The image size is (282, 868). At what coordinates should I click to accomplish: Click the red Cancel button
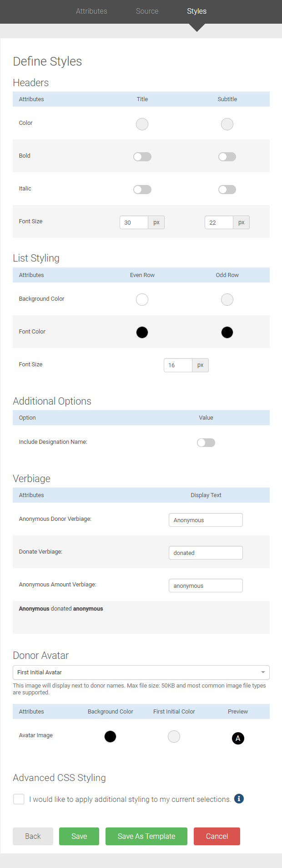[217, 836]
